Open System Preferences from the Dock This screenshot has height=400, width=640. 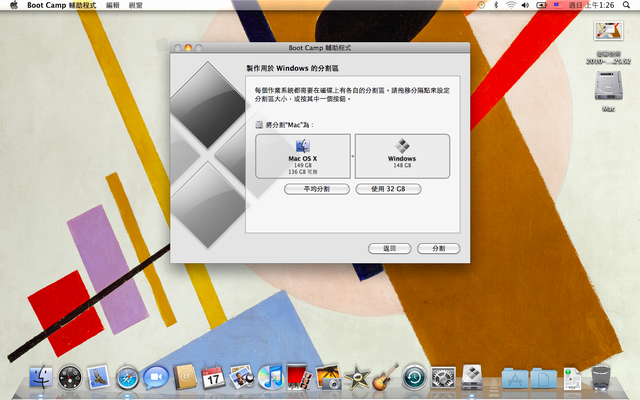[x=443, y=378]
